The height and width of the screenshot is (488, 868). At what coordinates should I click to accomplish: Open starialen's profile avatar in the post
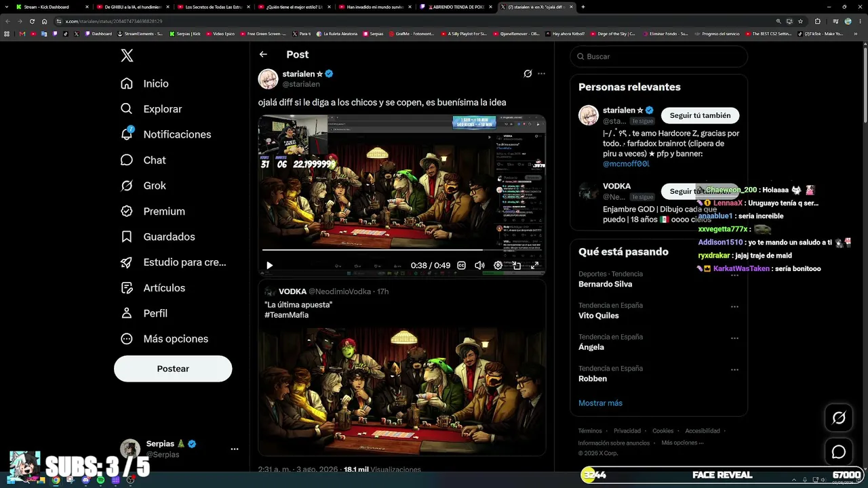point(268,79)
